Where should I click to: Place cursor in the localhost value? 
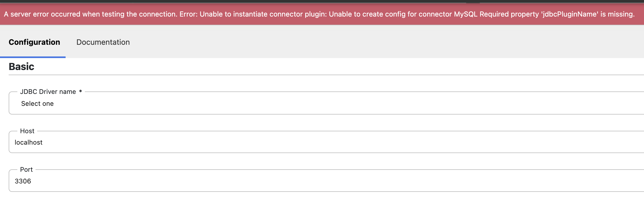[x=28, y=142]
